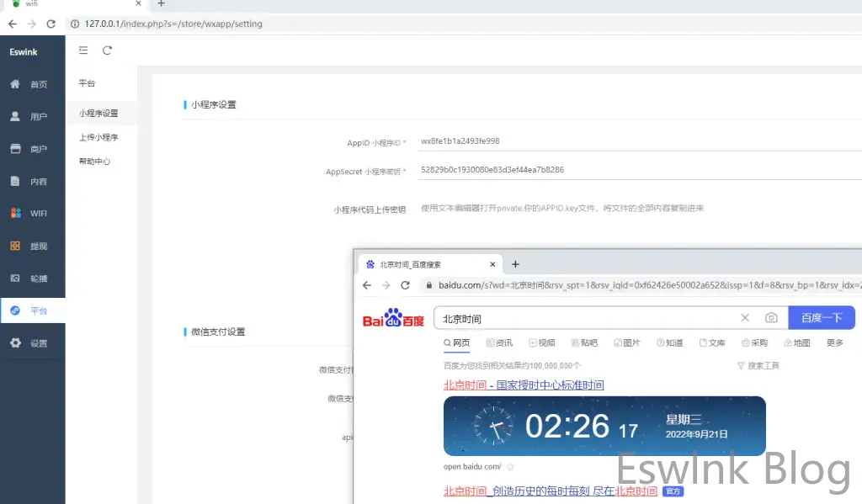Select 上传小程序 in the submenu
Viewport: 862px width, 504px height.
pyautogui.click(x=98, y=137)
